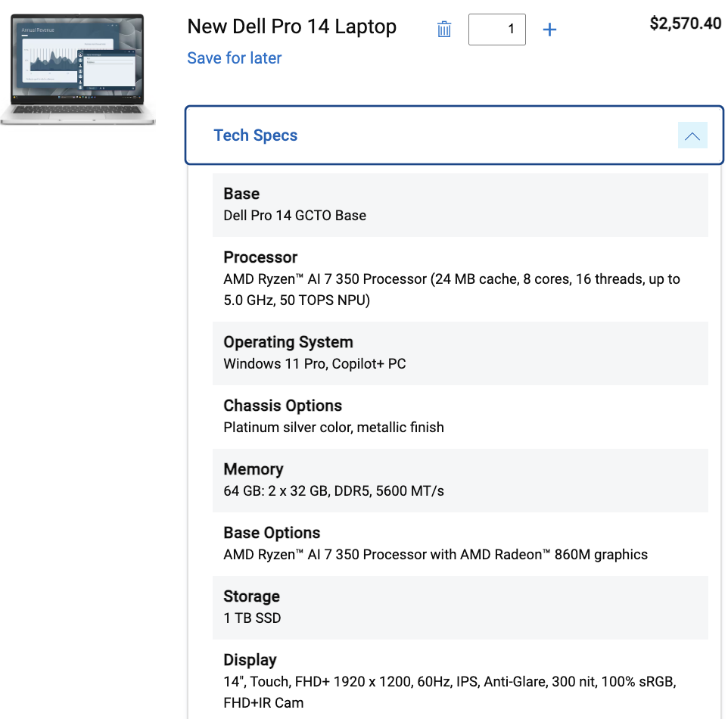Click the "Windows 11 Pro, Copilot+ PC" text
Image resolution: width=728 pixels, height=719 pixels.
click(x=315, y=364)
